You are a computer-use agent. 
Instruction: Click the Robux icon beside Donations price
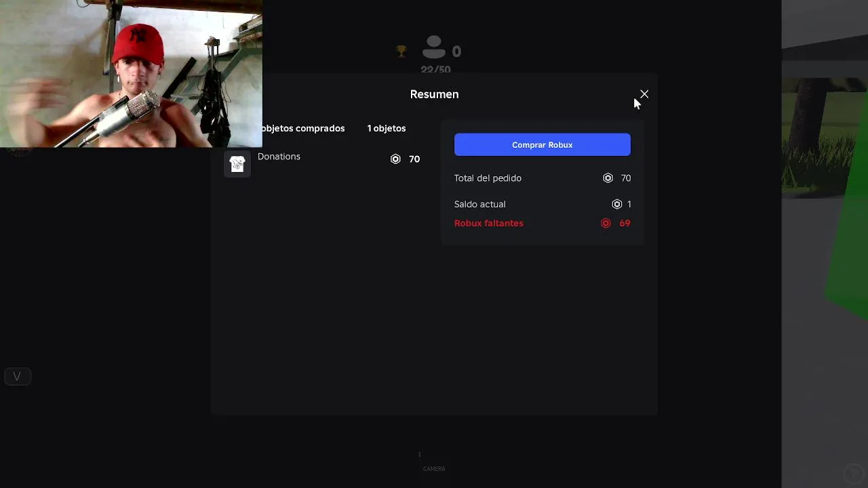click(x=395, y=159)
